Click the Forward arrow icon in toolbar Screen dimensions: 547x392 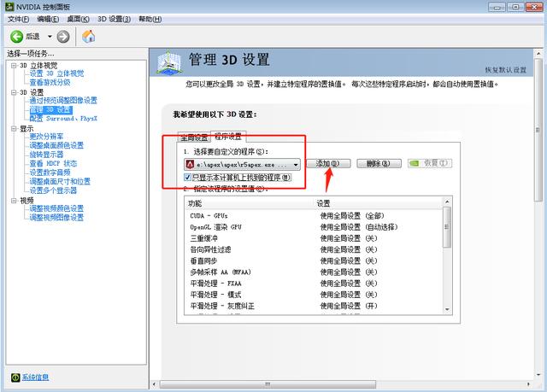click(64, 37)
